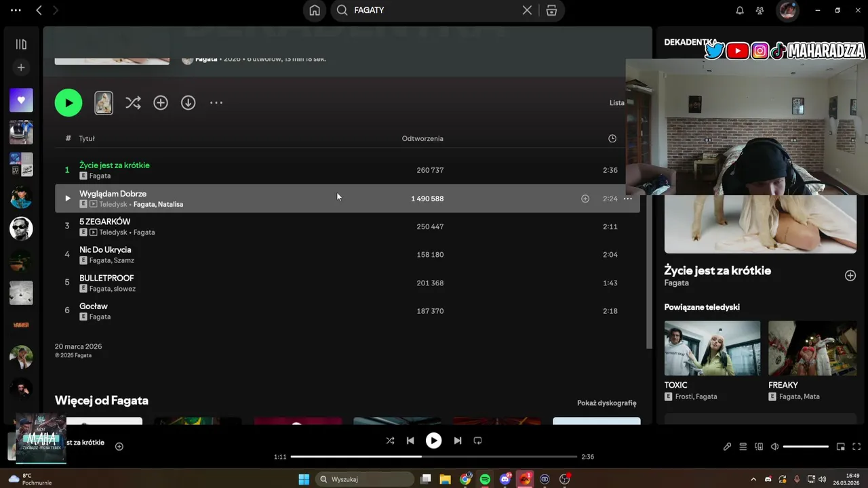
Task: Open the notifications bell
Action: (740, 10)
